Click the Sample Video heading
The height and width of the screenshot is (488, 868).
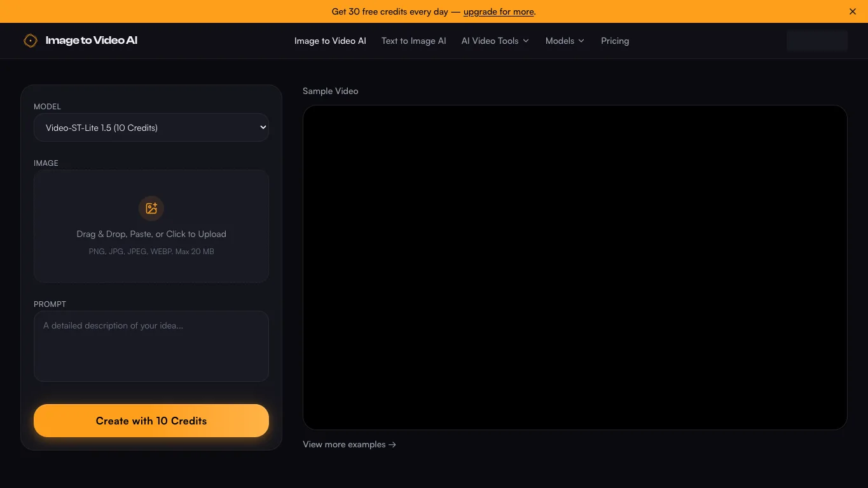331,91
